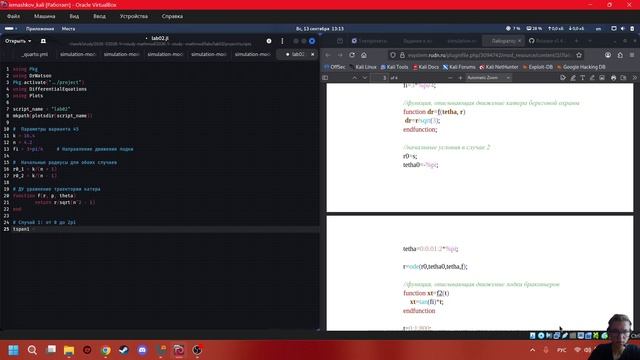Click the date and time clock in the panel
The height and width of the screenshot is (360, 640).
[320, 29]
